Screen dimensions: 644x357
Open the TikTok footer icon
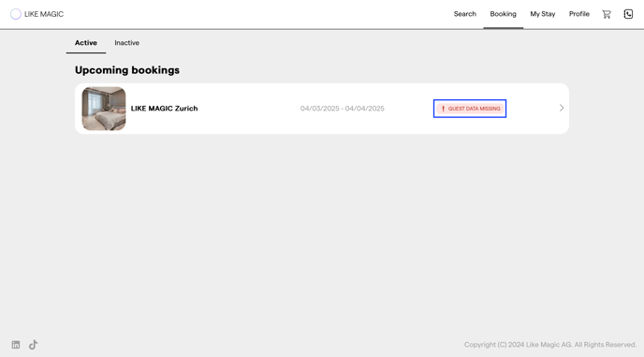(34, 345)
